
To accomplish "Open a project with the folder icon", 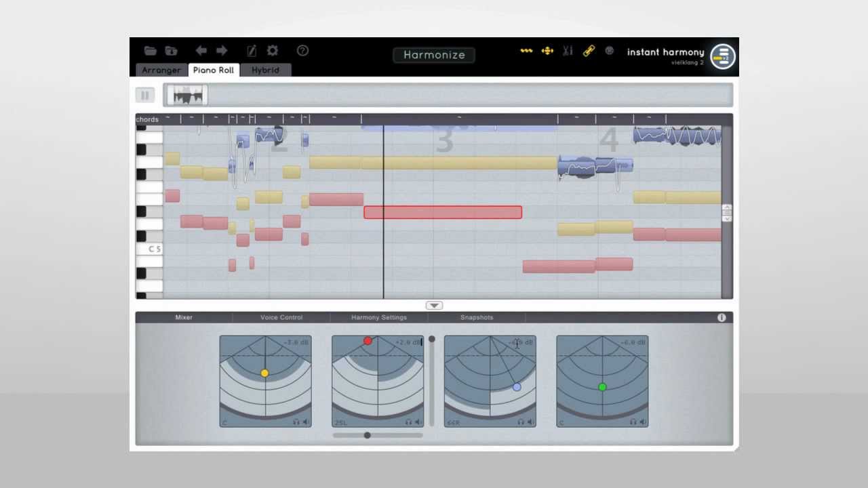I will (150, 51).
